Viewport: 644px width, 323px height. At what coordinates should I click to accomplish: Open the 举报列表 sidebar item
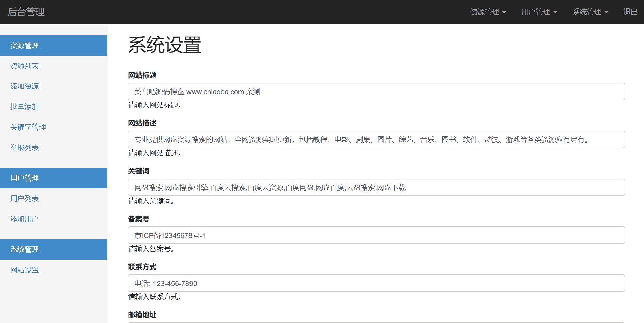pyautogui.click(x=24, y=148)
